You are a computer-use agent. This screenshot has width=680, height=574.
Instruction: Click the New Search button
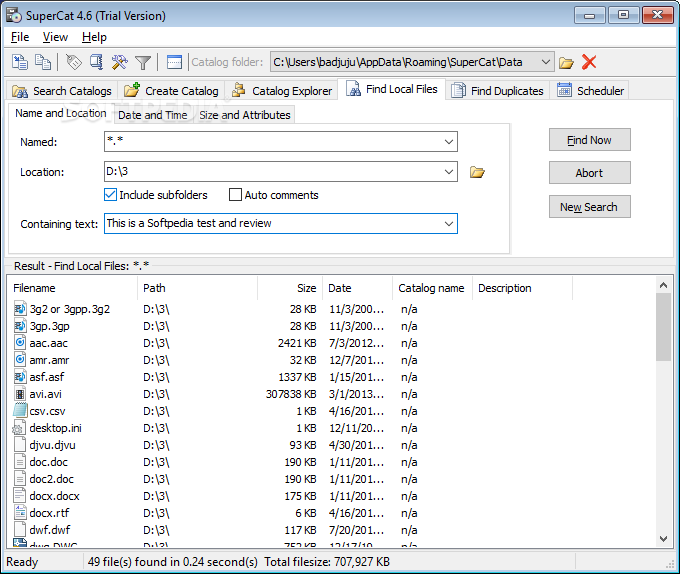pos(589,207)
